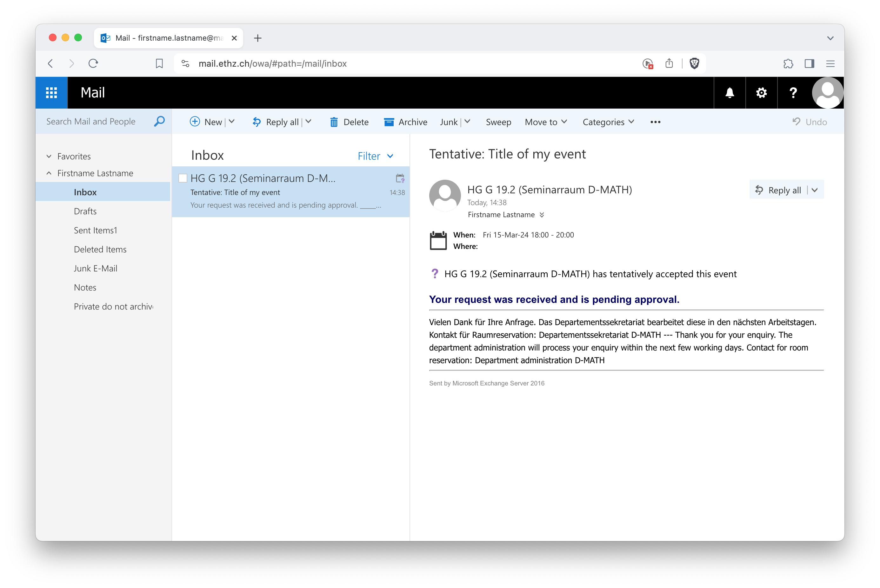Click the Archive box icon
Image resolution: width=880 pixels, height=588 pixels.
(x=389, y=122)
